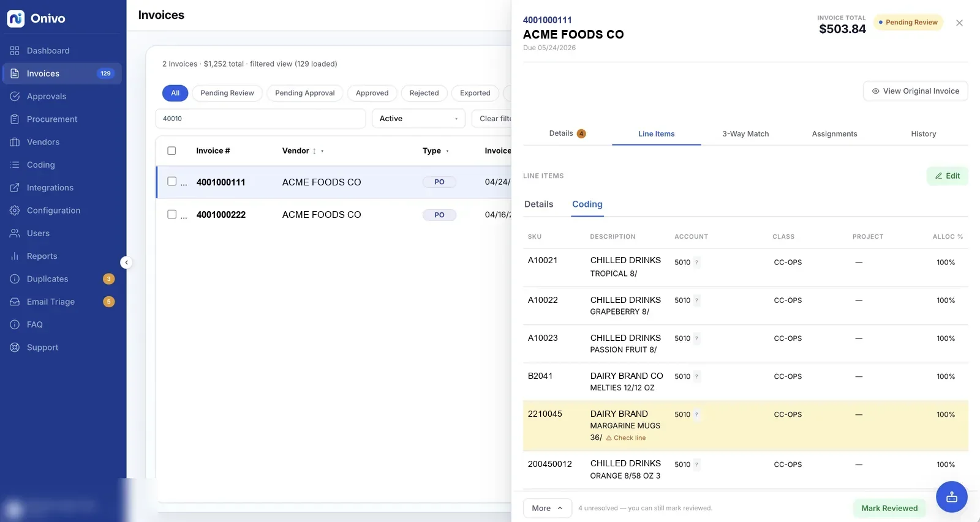Check the box for invoice 4001000111
The height and width of the screenshot is (522, 980).
click(171, 181)
